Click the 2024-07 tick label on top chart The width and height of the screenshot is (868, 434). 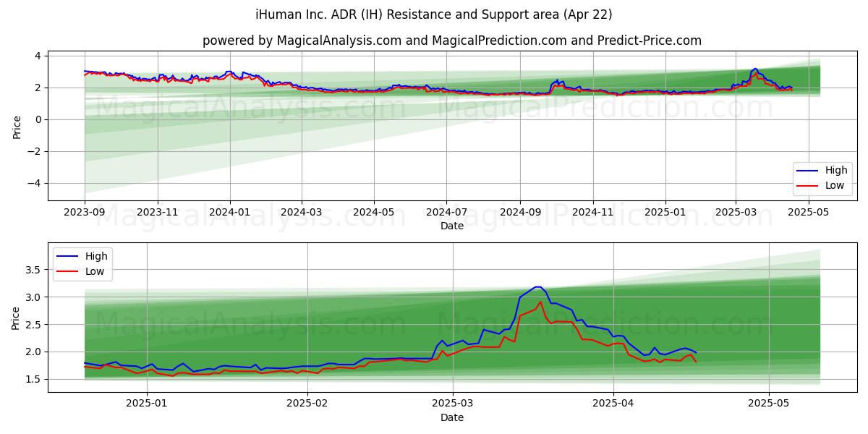(x=446, y=213)
